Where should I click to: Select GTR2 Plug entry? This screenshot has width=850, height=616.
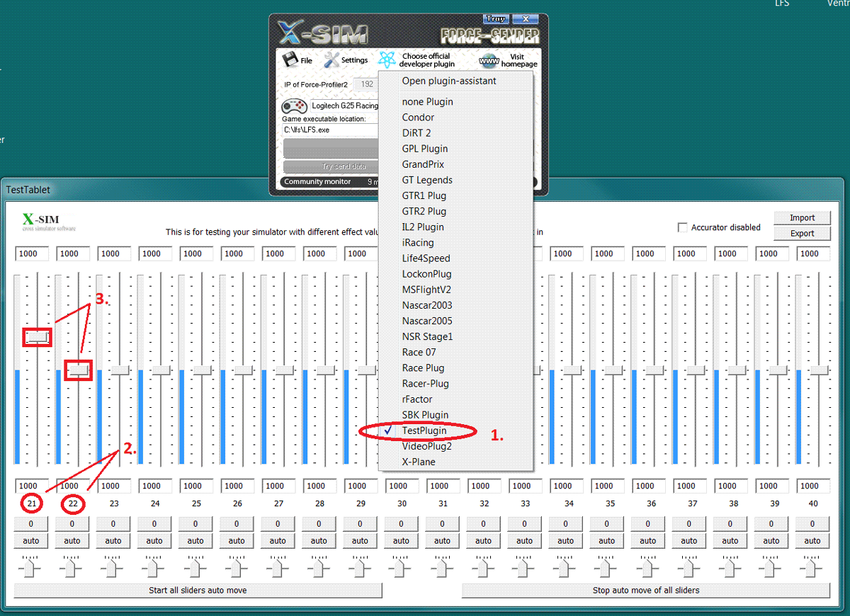click(424, 211)
